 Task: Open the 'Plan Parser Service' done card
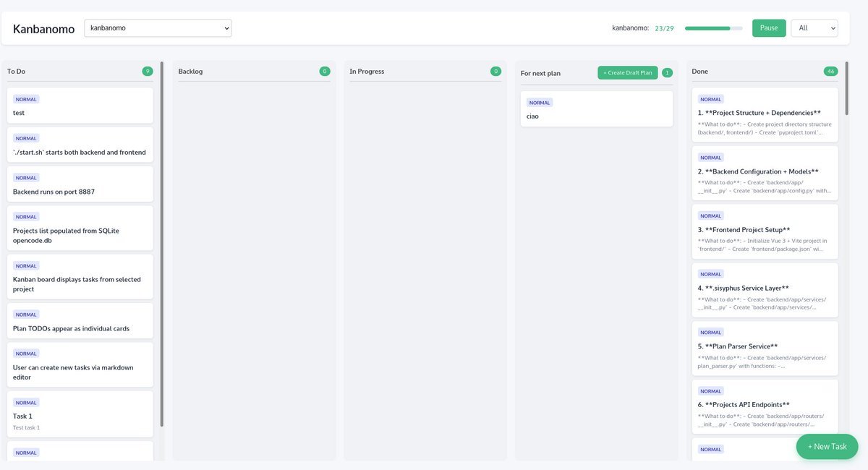(765, 349)
